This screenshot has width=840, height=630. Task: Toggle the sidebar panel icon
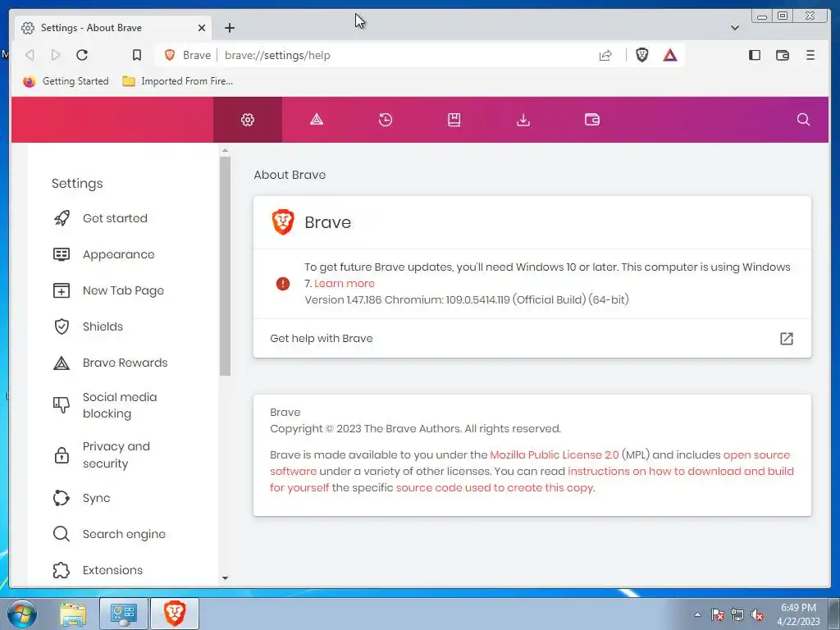[x=755, y=55]
